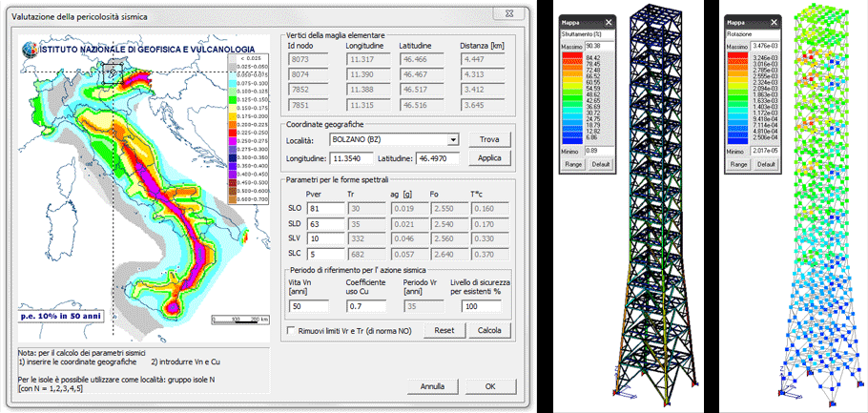
Task: Click the Longitudine cell 11.390
Action: [x=368, y=74]
